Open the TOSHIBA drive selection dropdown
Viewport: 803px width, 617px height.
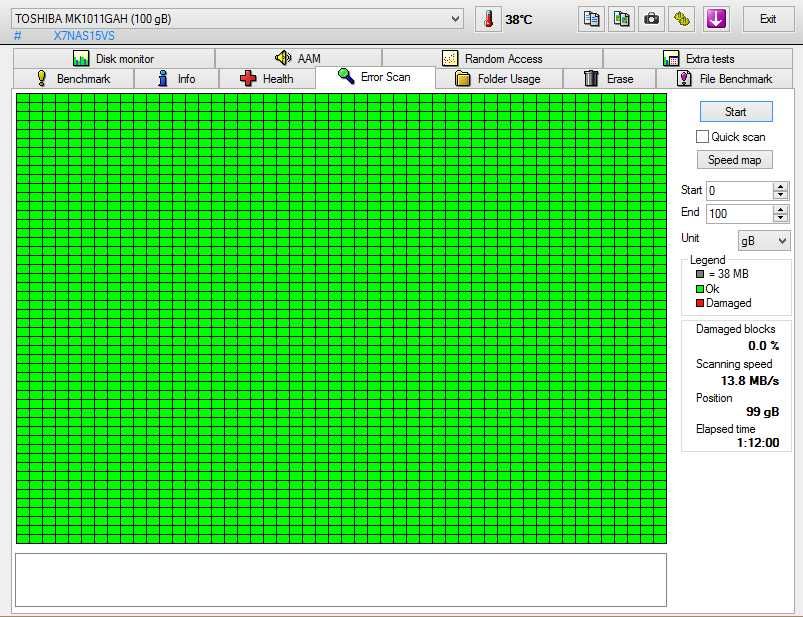pyautogui.click(x=237, y=19)
